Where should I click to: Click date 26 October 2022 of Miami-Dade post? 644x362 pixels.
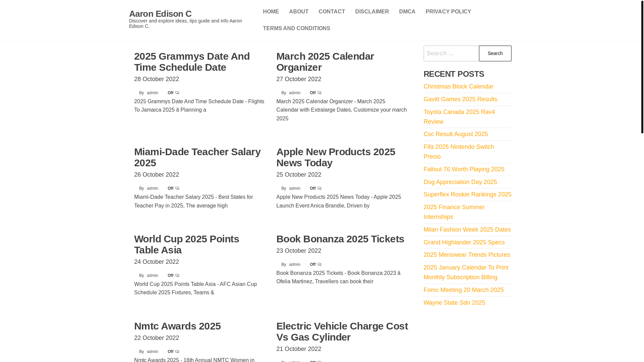click(x=157, y=175)
